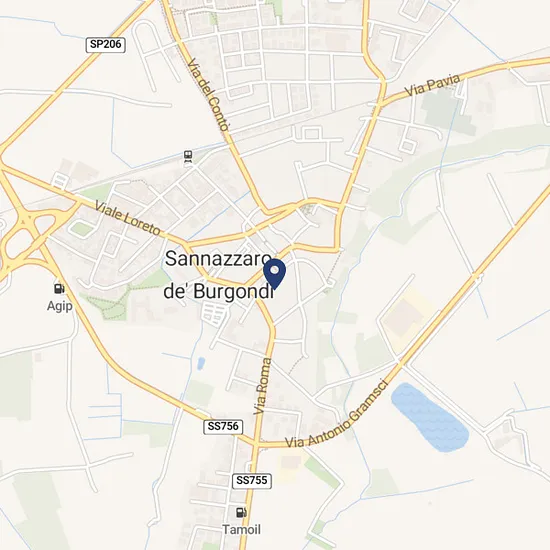Click the Via Pavia street label

(x=432, y=85)
